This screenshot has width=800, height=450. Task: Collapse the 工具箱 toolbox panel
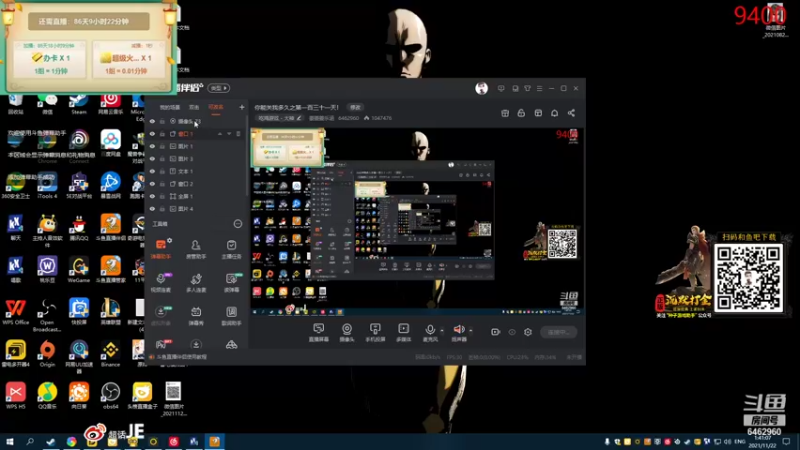238,224
